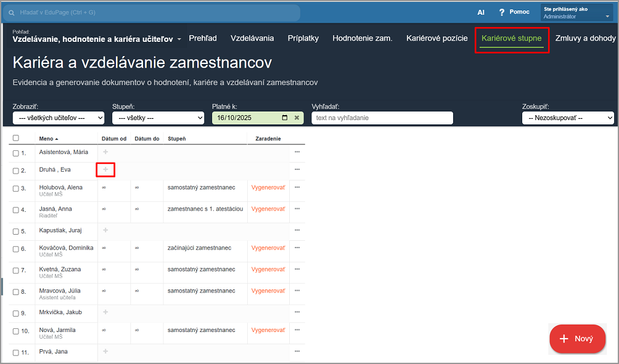The width and height of the screenshot is (619, 364).
Task: Clear the Platné k date with X
Action: 297,118
